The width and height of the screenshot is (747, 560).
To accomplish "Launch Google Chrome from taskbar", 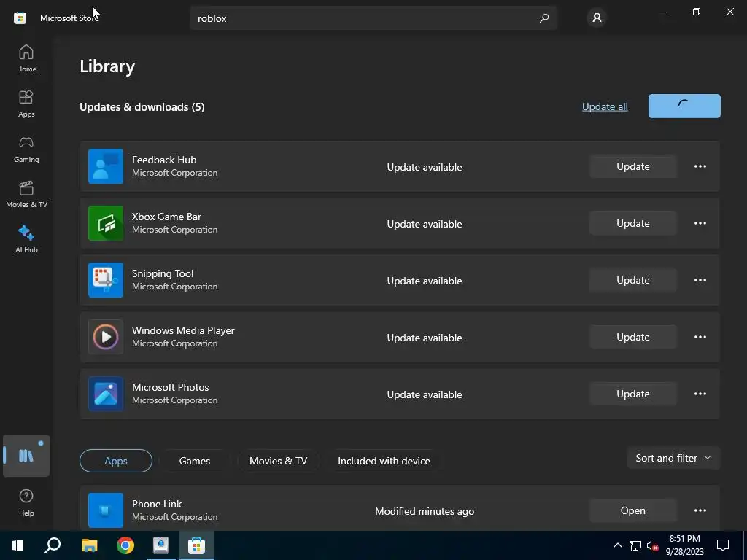I will pos(125,545).
